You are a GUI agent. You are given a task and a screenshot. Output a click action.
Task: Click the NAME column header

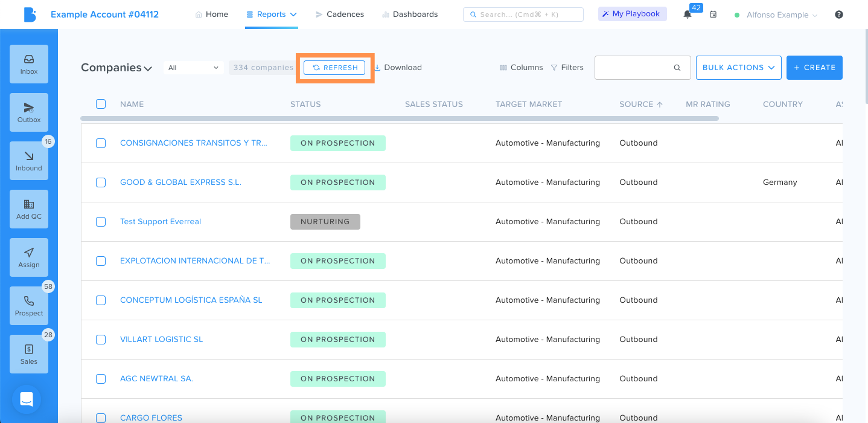coord(132,104)
